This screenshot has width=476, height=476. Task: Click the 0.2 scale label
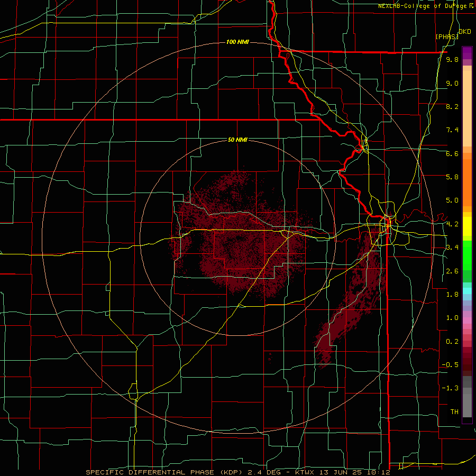[452, 342]
